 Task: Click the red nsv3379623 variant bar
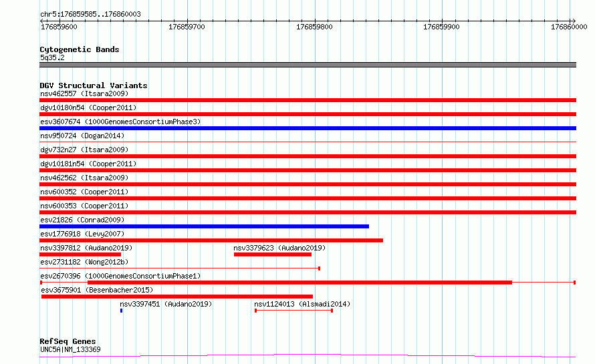[x=273, y=254]
